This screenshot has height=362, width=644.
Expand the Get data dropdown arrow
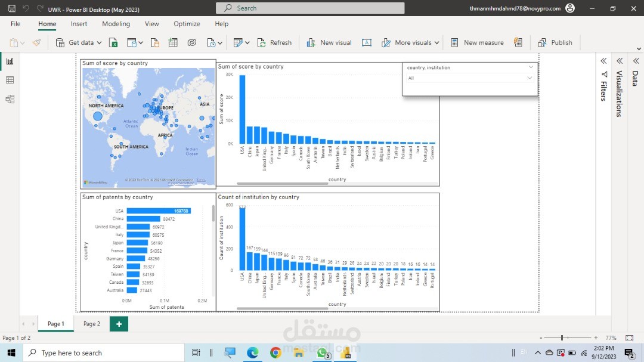(99, 43)
